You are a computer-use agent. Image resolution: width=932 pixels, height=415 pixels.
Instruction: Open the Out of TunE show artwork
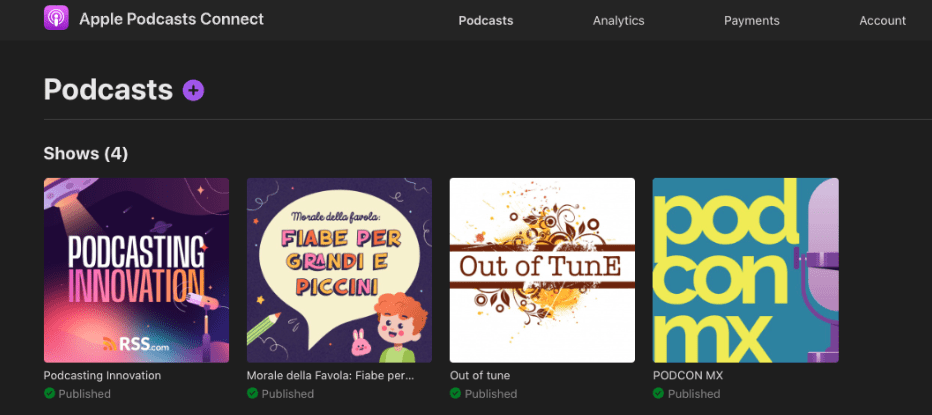tap(542, 270)
